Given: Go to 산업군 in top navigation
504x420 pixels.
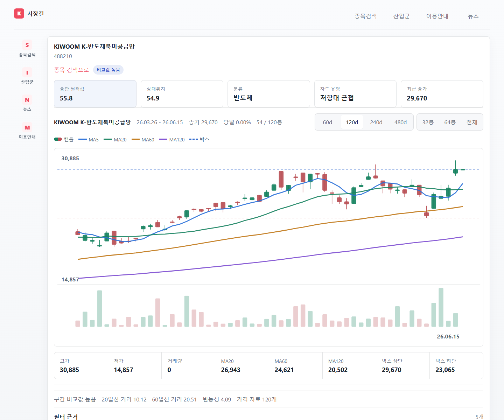Looking at the screenshot, I should point(401,16).
